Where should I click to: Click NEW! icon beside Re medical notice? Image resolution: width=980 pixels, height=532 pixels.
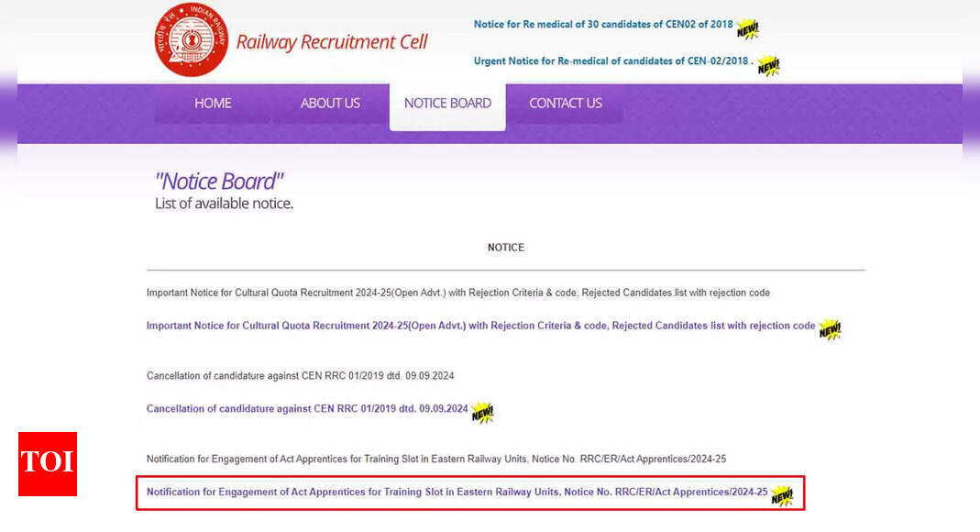click(748, 28)
